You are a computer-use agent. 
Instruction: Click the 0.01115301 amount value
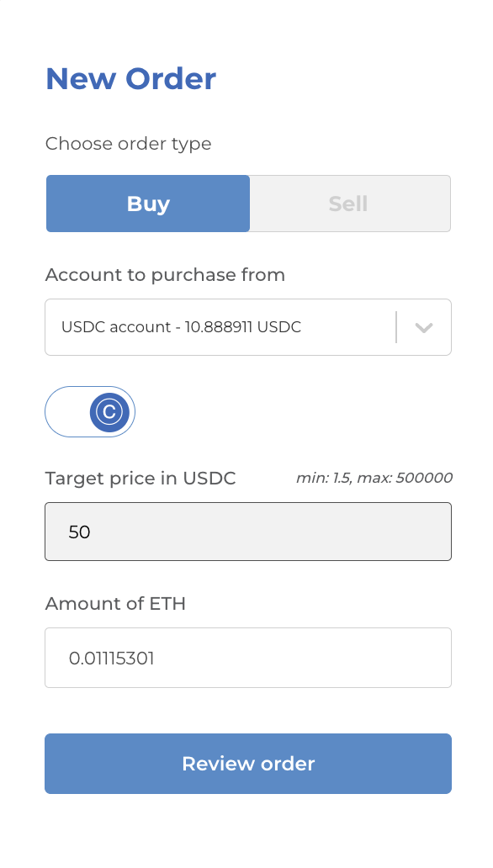point(111,659)
